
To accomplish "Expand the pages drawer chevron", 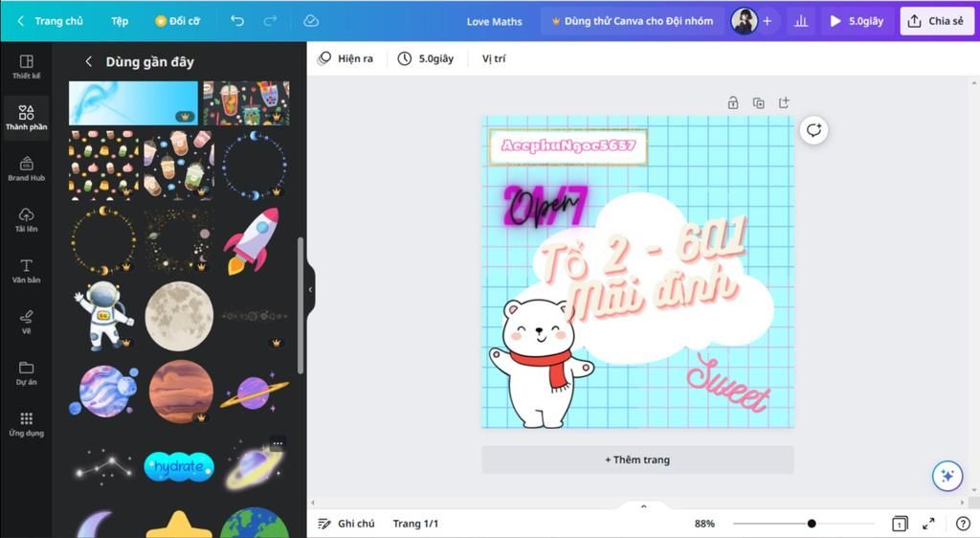I will pyautogui.click(x=643, y=506).
